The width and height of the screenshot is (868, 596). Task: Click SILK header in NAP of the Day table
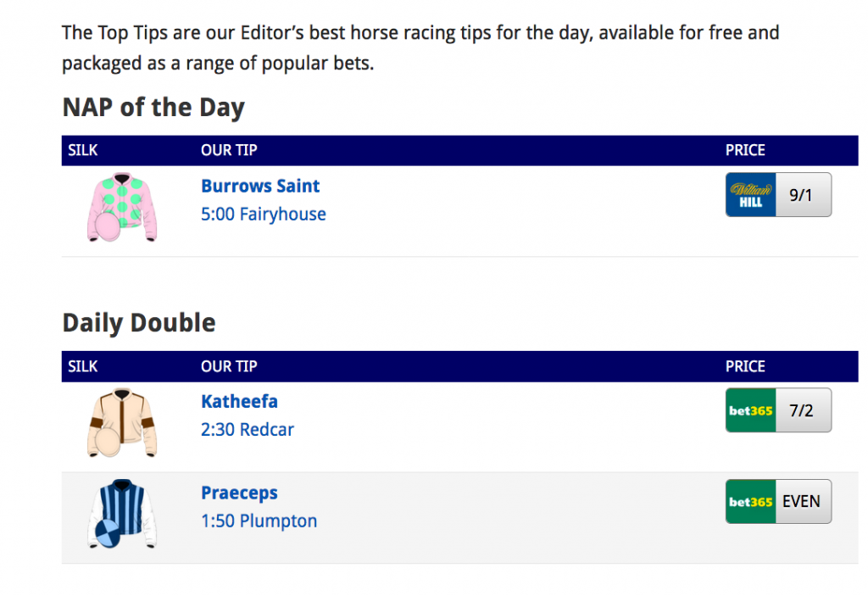[x=82, y=150]
